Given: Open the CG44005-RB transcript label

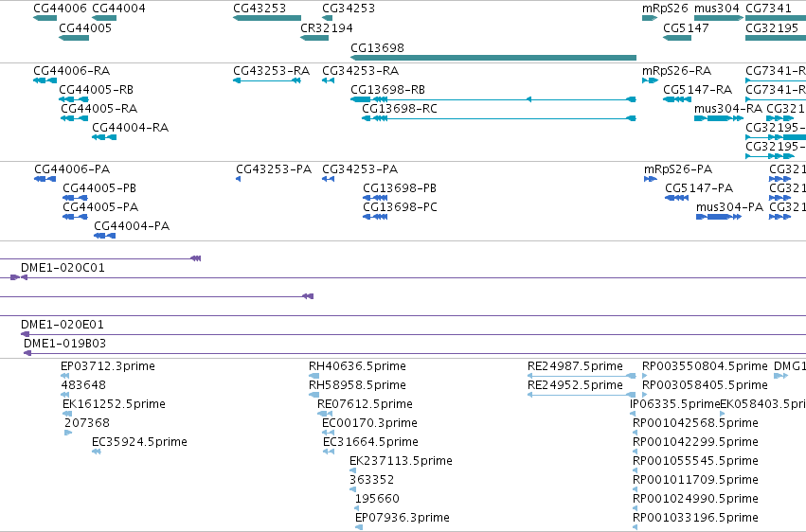Looking at the screenshot, I should point(97,89).
